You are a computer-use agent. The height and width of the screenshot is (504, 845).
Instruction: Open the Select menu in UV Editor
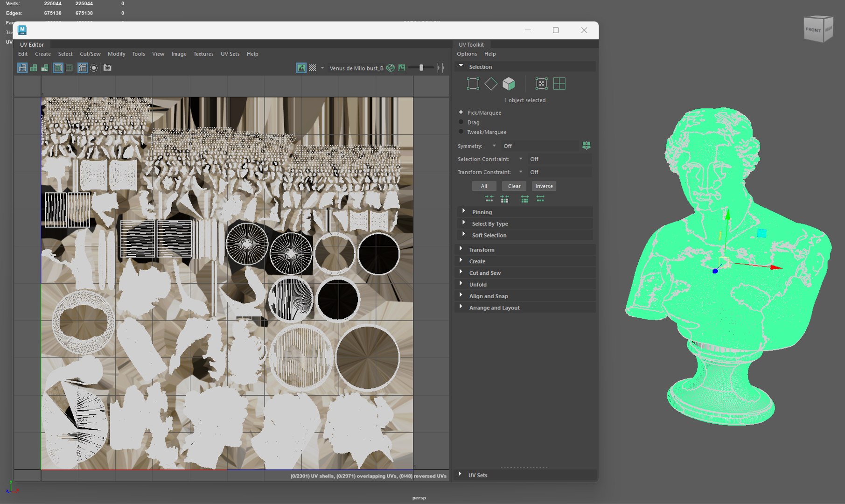click(65, 54)
